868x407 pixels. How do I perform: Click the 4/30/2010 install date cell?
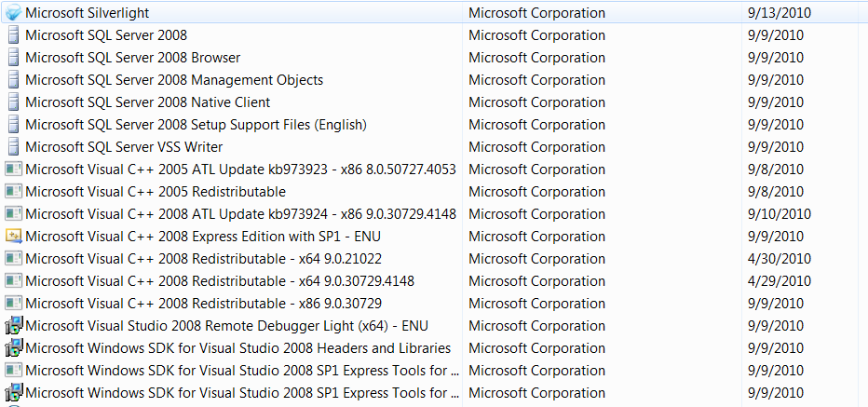click(x=779, y=259)
